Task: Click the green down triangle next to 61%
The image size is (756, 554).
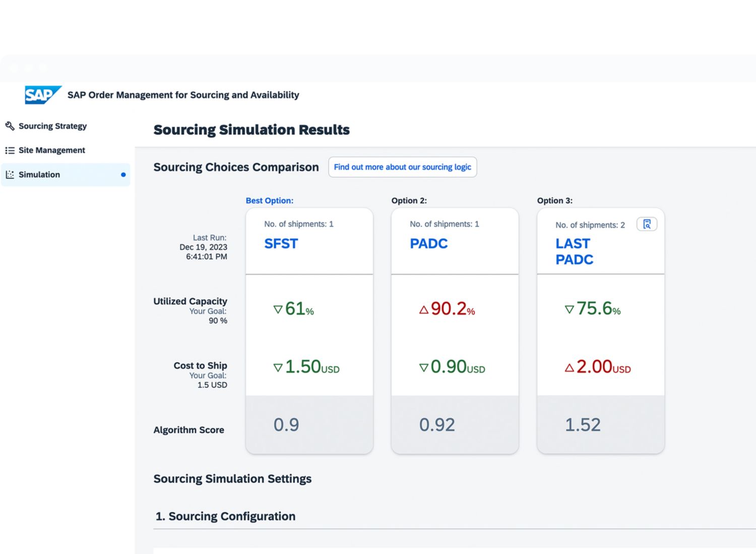Action: (278, 309)
